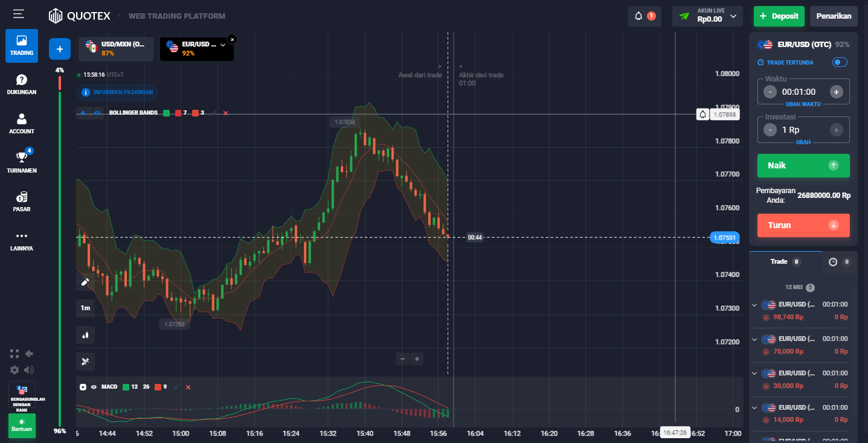Click current price label 1.07531
Viewport: 868px width, 443px height.
pos(725,238)
